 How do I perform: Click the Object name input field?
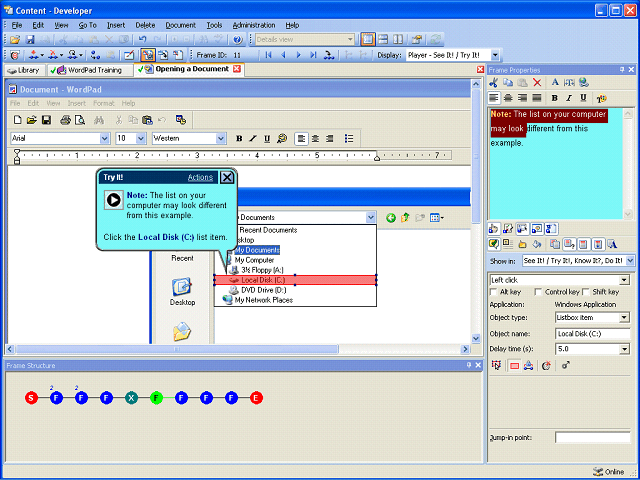pos(592,333)
